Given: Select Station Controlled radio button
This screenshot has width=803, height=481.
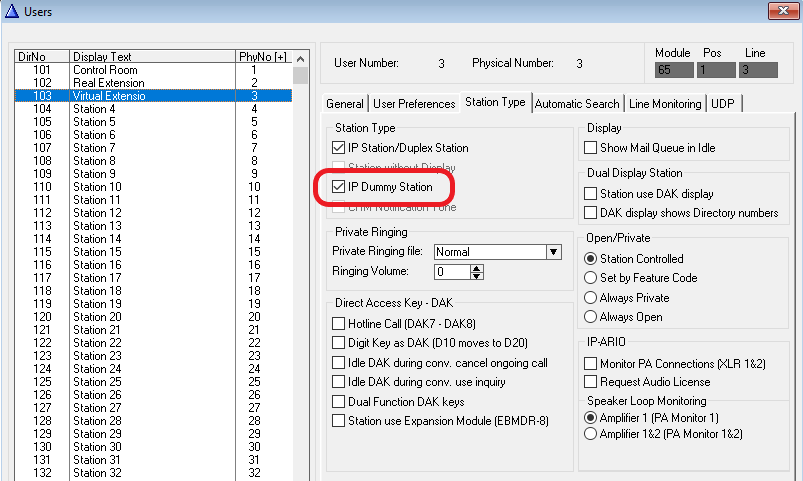Looking at the screenshot, I should pos(590,259).
